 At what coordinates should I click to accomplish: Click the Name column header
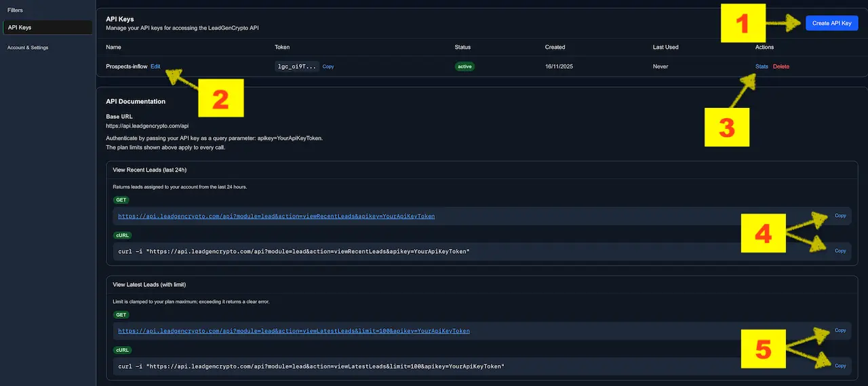coord(113,47)
